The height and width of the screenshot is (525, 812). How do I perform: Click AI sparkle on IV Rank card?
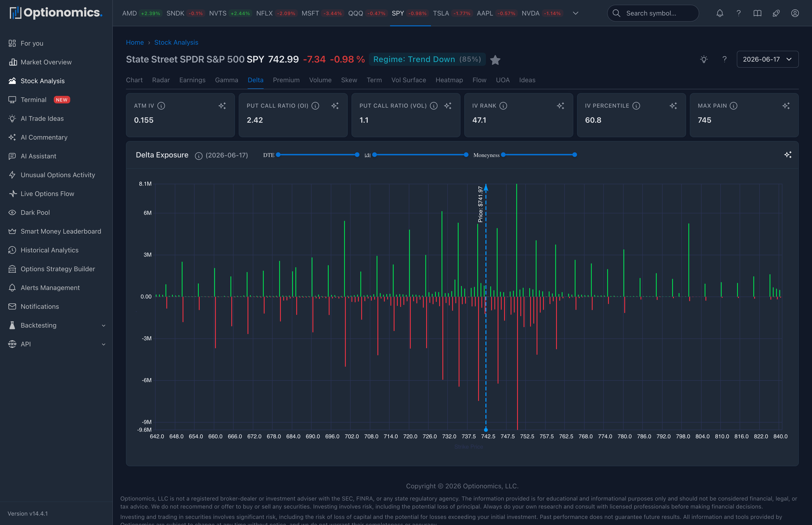561,106
